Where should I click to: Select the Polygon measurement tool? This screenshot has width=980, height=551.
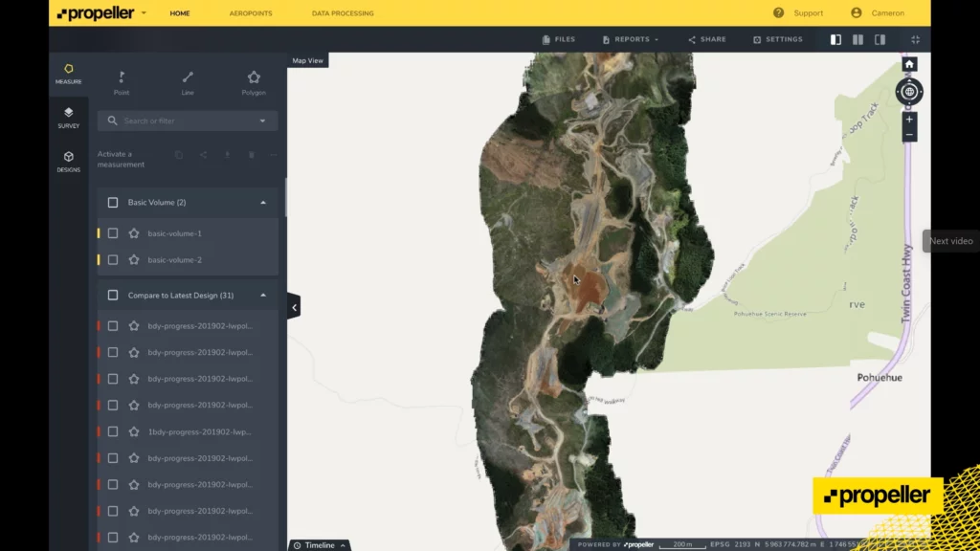pos(254,82)
